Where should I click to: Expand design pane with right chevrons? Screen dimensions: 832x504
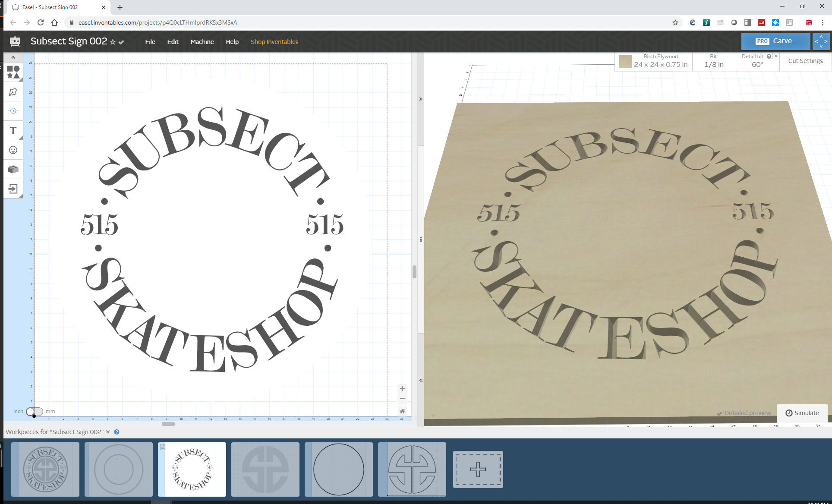coord(421,99)
